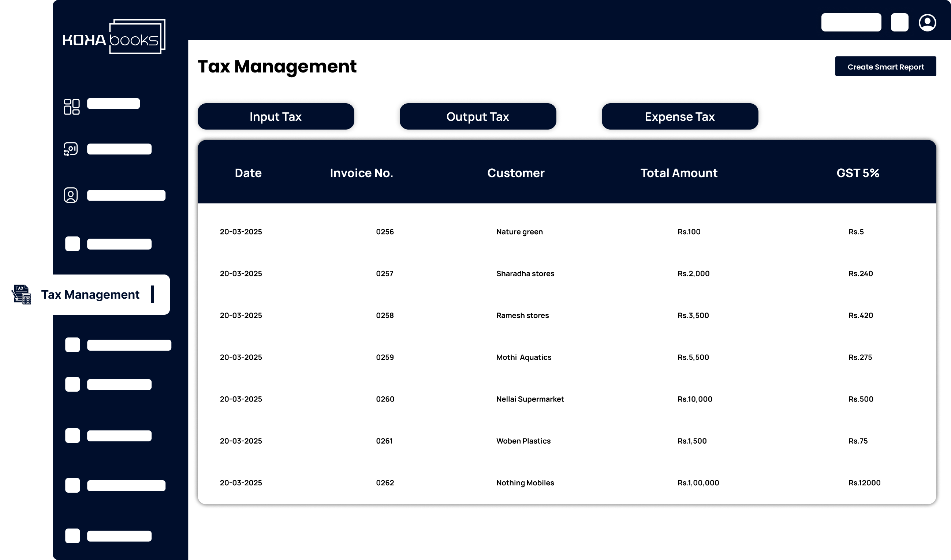Click the Date column header
951x560 pixels.
click(248, 173)
